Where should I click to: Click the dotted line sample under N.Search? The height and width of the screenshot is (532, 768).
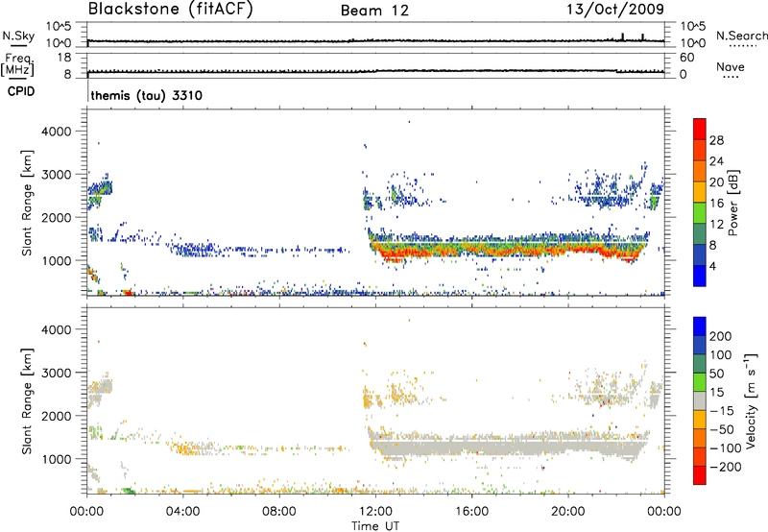coord(743,46)
